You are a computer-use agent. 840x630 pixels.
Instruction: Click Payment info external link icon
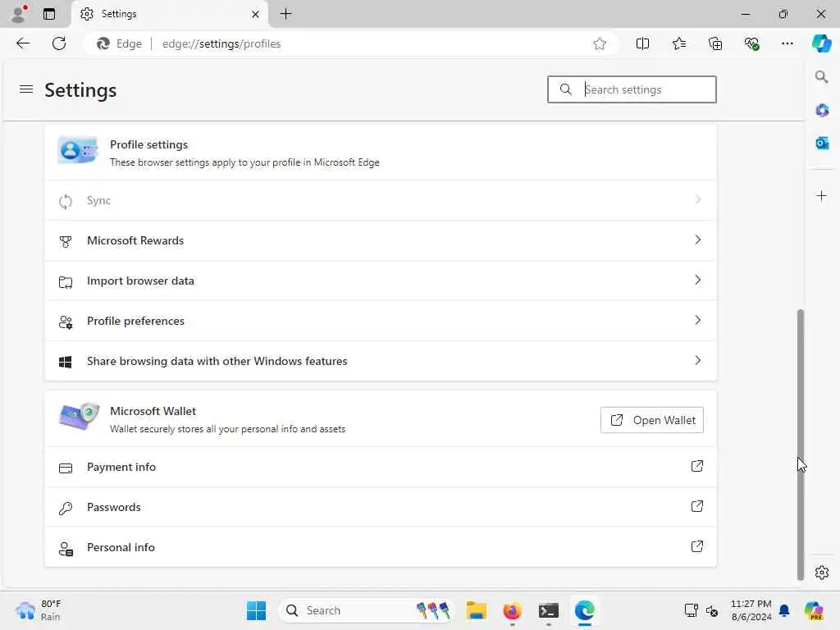point(697,466)
